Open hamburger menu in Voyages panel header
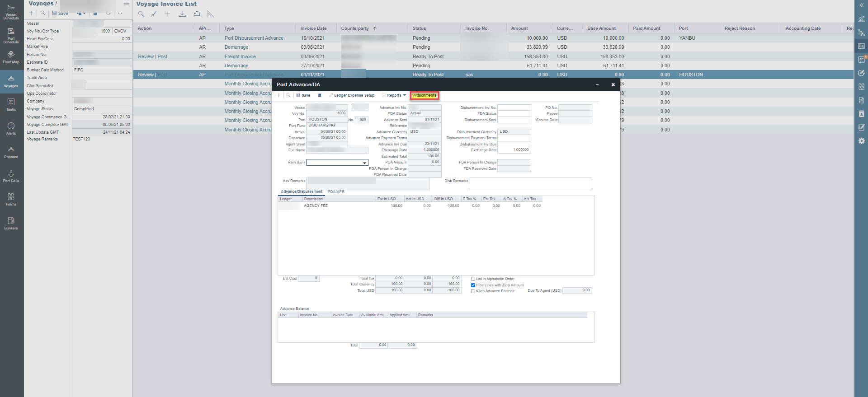The width and height of the screenshot is (868, 397). click(127, 4)
